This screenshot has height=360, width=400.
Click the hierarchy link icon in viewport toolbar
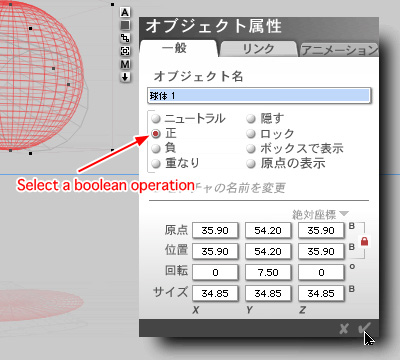pyautogui.click(x=125, y=38)
